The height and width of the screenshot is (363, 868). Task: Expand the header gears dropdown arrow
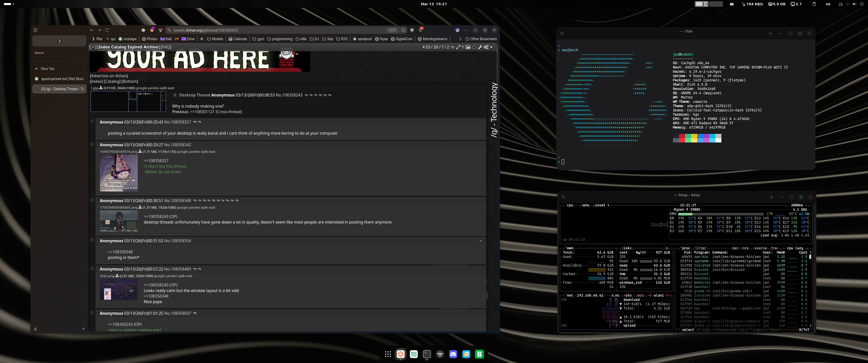[491, 47]
